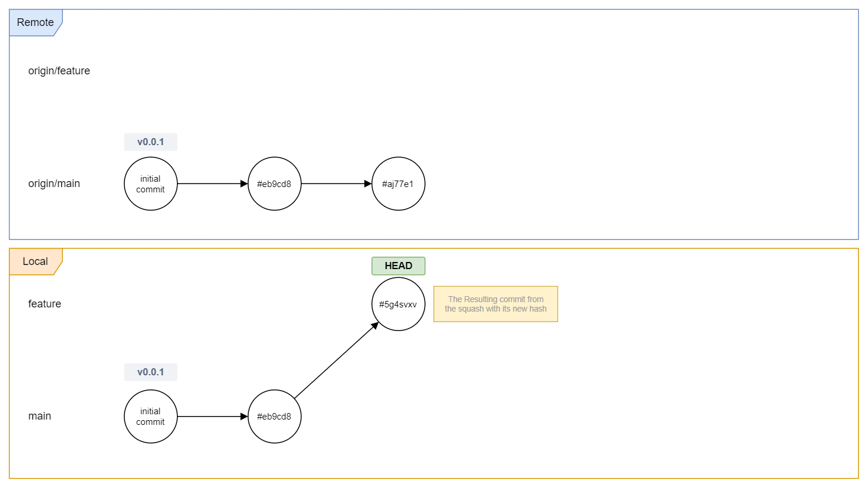This screenshot has width=868, height=488.
Task: Click the #5g4svxv commit node
Action: pyautogui.click(x=398, y=304)
